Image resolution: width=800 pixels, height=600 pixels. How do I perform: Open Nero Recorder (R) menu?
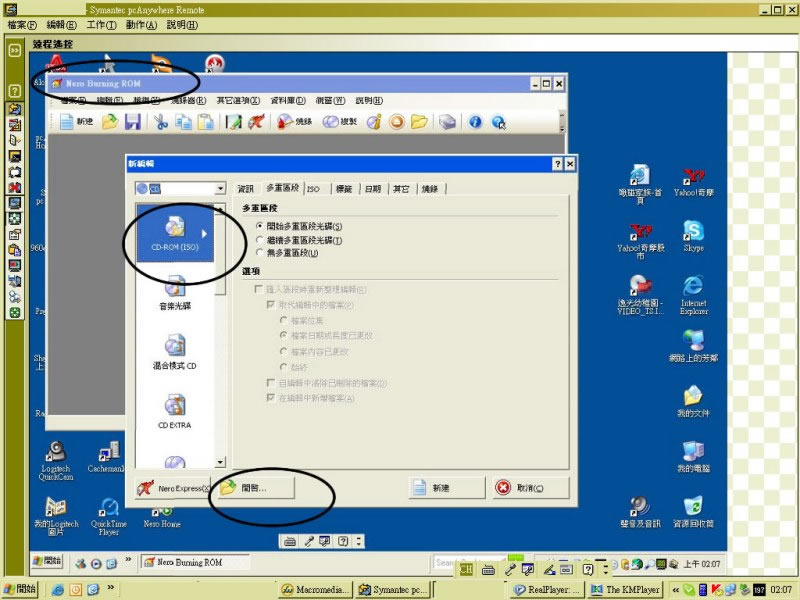point(188,101)
